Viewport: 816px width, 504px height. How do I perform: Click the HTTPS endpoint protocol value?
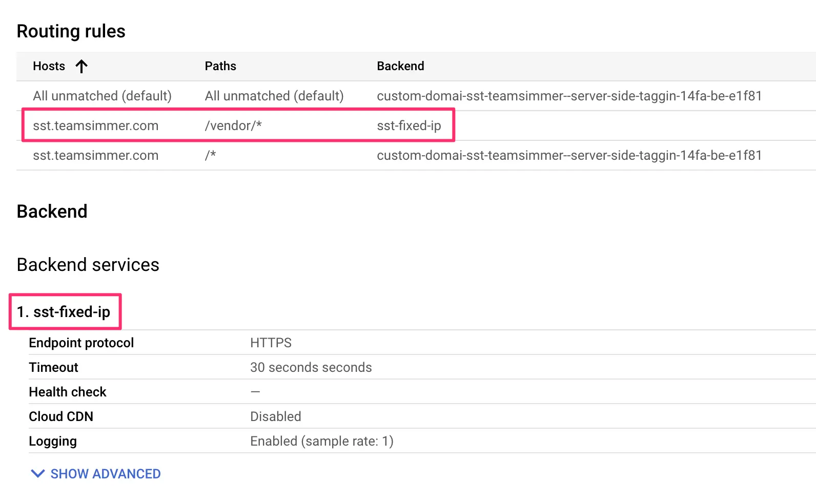pyautogui.click(x=271, y=343)
